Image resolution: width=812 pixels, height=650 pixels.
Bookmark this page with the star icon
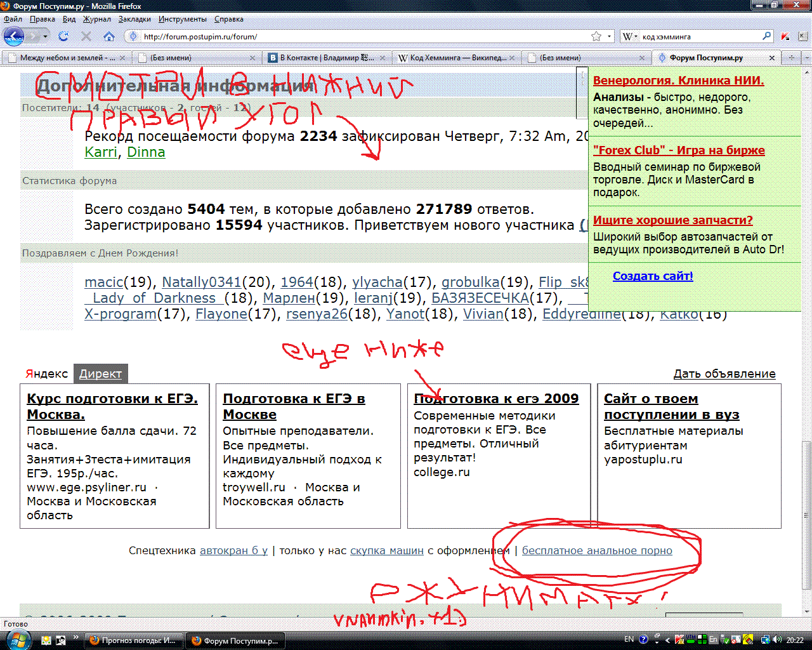point(596,36)
